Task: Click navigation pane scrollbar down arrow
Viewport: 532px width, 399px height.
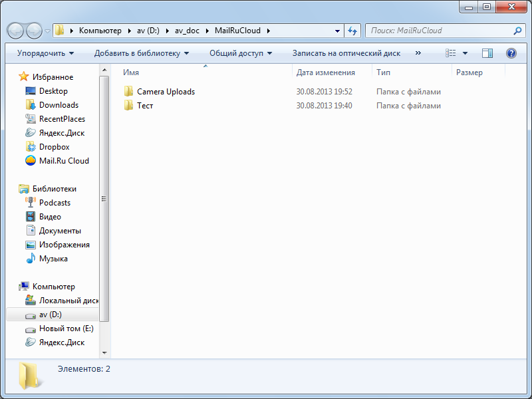Action: [104, 353]
